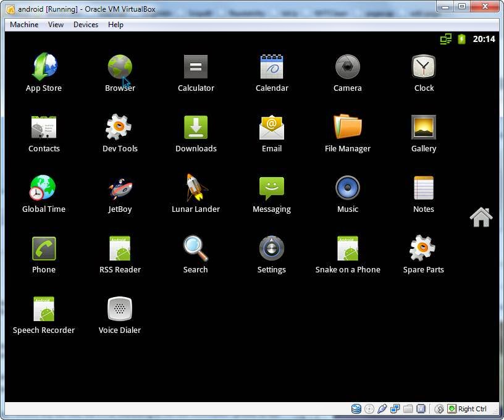Open the Devices menu
504x420 pixels.
[x=86, y=25]
